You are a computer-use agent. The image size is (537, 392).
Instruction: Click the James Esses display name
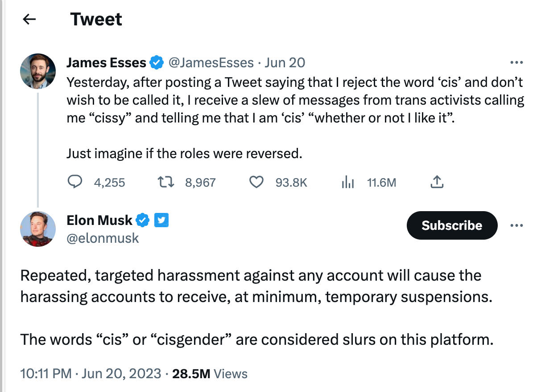107,63
